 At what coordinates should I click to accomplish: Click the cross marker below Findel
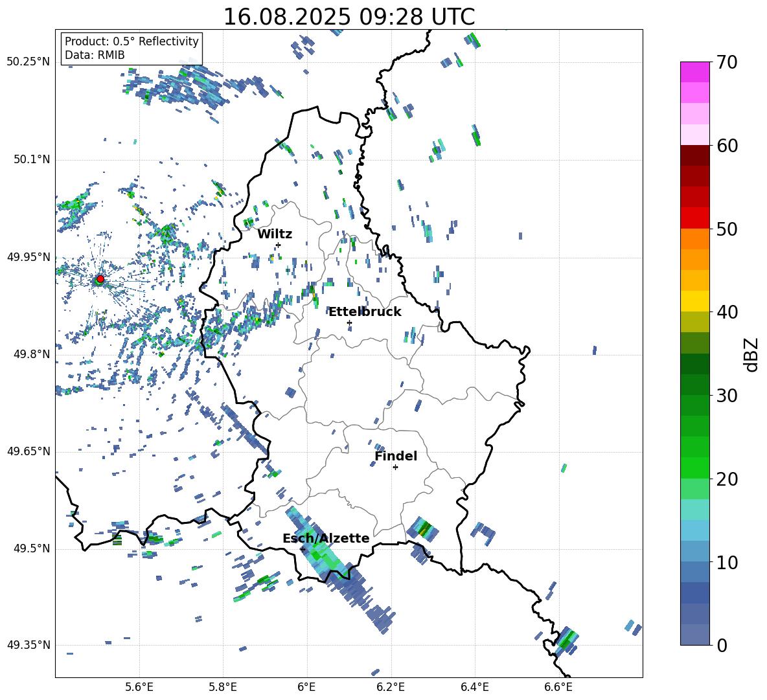coord(395,468)
